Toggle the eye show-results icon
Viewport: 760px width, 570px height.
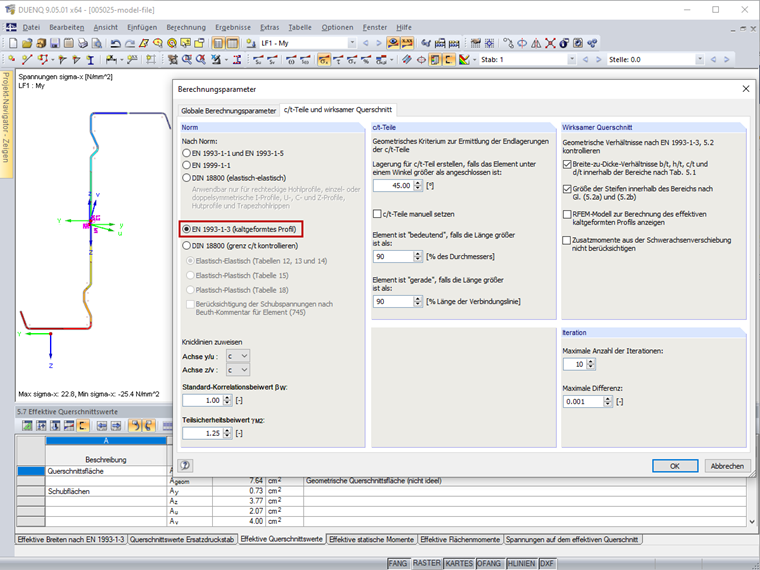coord(393,43)
